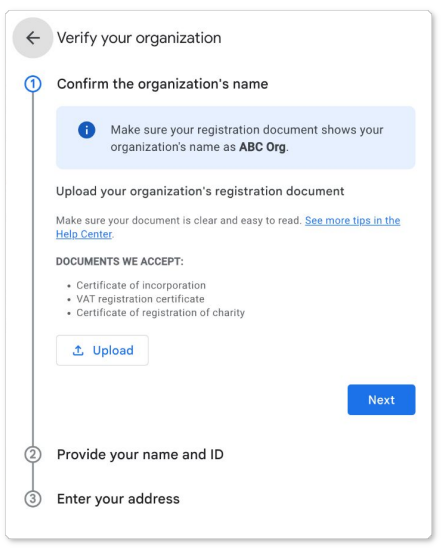
Task: Click the 'Certificate of incorporation' list item
Action: [x=141, y=285]
